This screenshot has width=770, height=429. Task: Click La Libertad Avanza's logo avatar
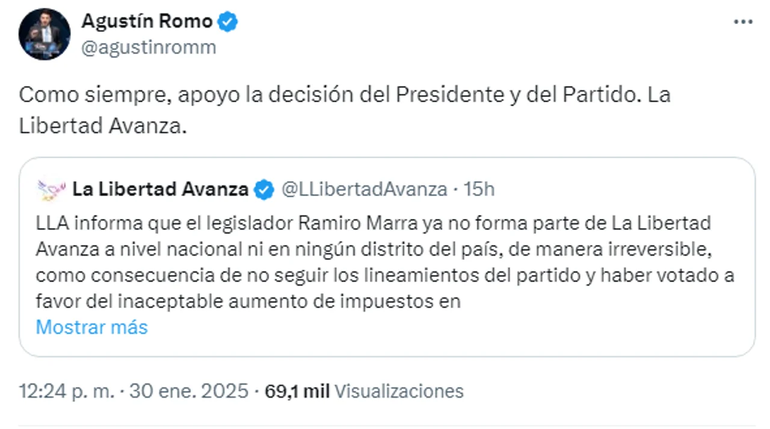click(x=50, y=188)
